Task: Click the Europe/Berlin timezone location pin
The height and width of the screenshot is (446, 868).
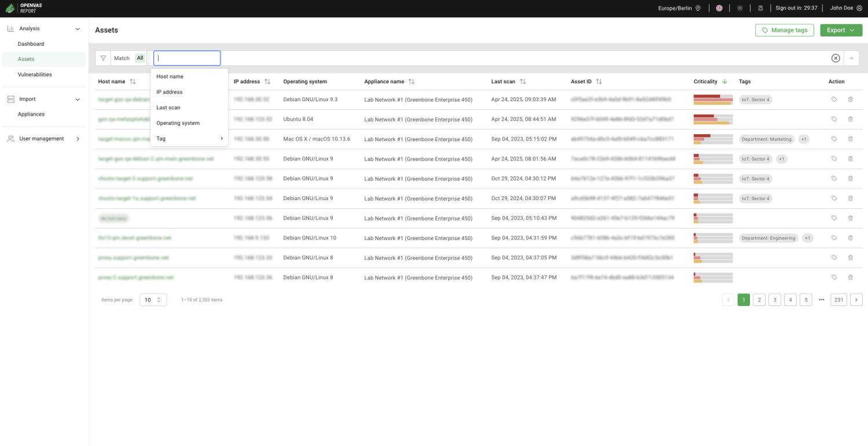Action: (698, 8)
